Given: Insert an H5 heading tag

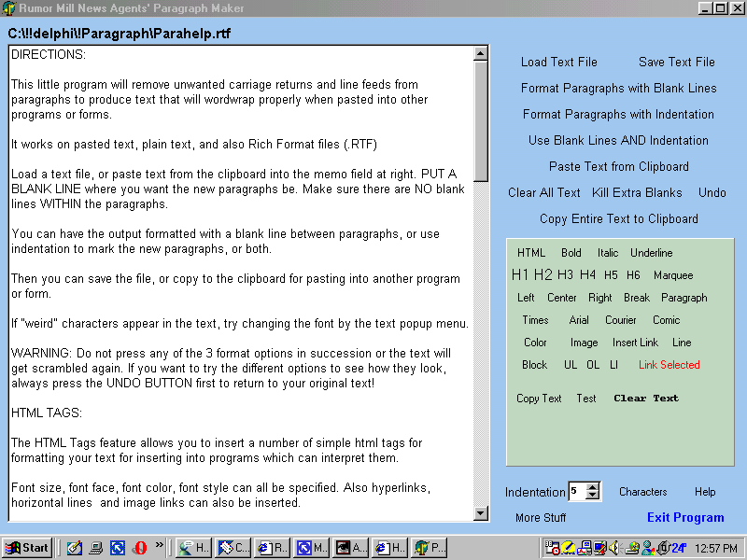Looking at the screenshot, I should point(611,275).
